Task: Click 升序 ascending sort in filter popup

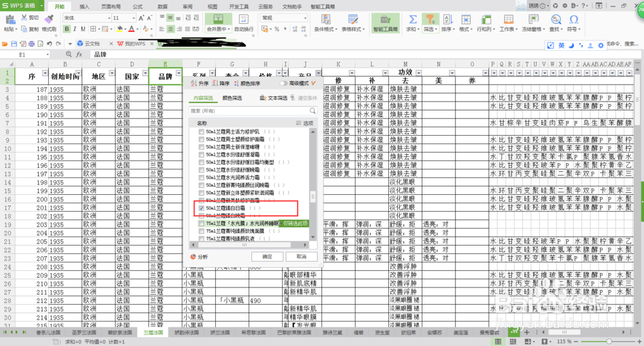Action: (200, 83)
